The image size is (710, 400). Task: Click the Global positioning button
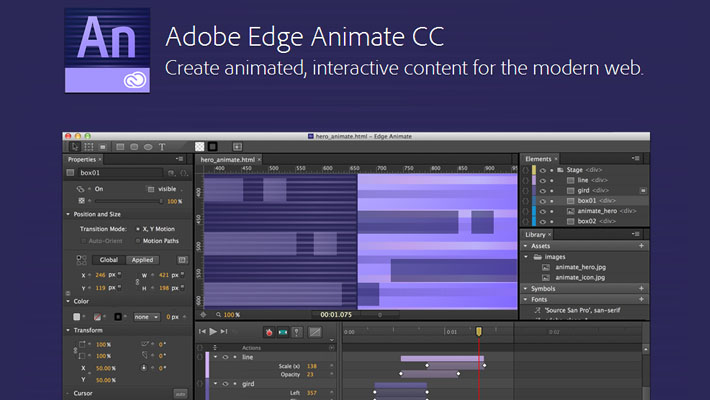pos(109,260)
